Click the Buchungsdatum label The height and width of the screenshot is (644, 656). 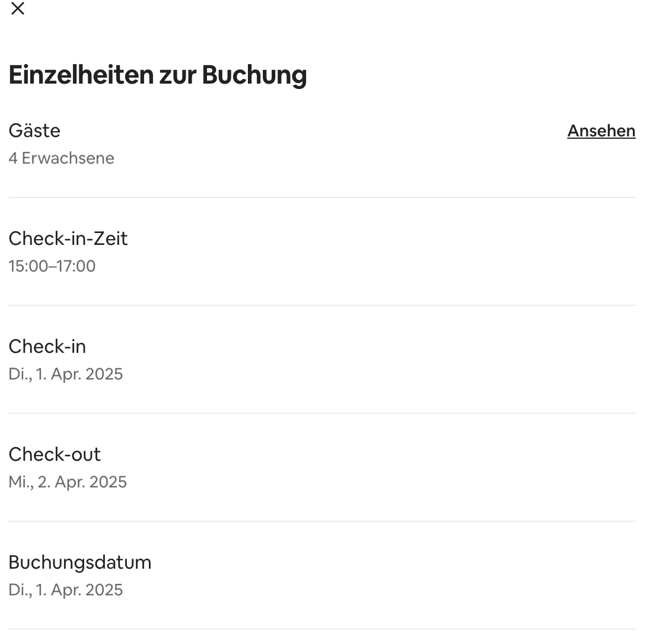click(79, 562)
